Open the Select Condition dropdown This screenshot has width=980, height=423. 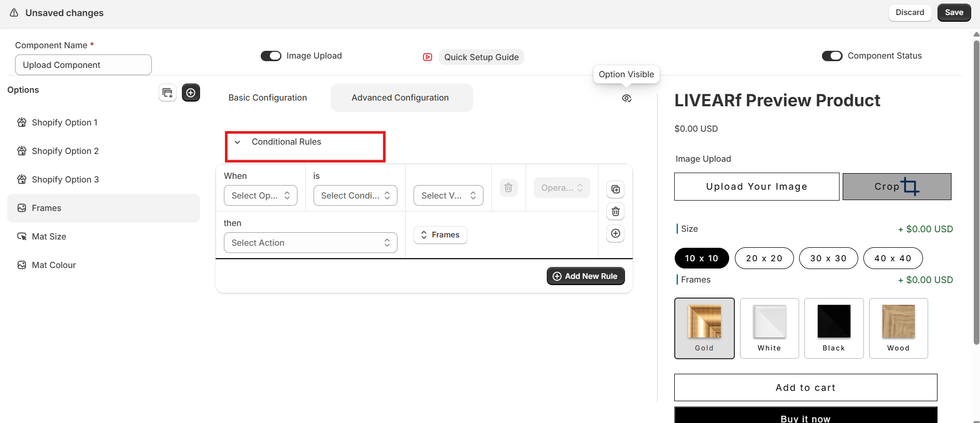pyautogui.click(x=356, y=195)
